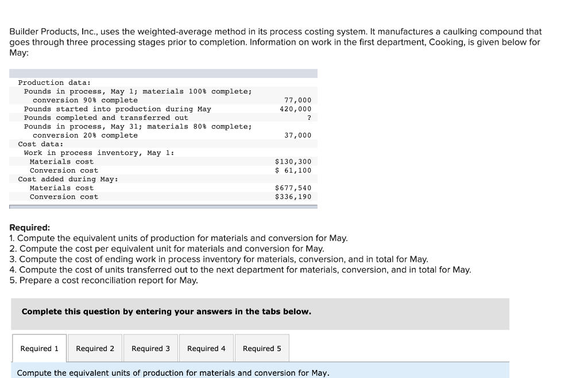
Task: Click the Conversion cost value $61,100
Action: (x=297, y=170)
